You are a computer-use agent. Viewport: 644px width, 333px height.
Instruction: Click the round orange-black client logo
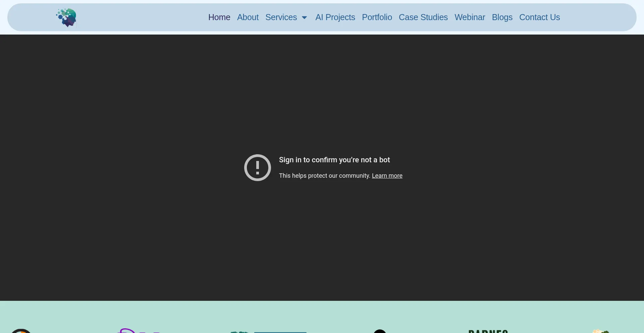click(x=21, y=331)
